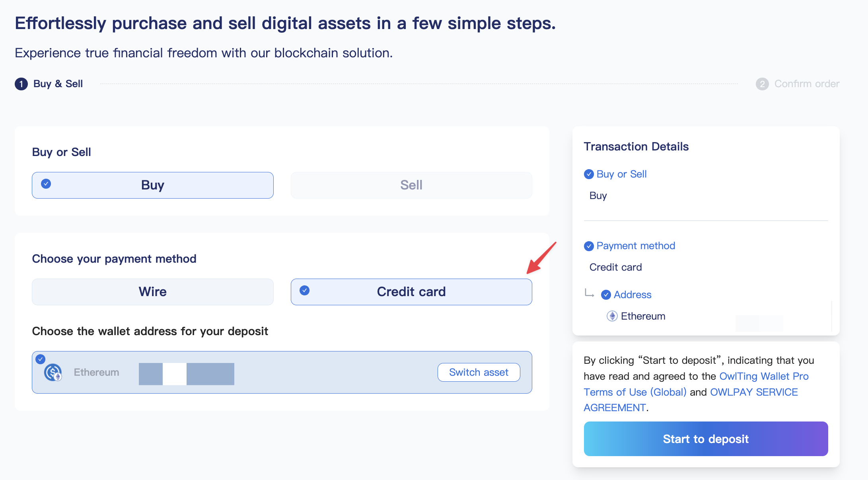
Task: Go to the Buy & Sell step
Action: click(58, 84)
